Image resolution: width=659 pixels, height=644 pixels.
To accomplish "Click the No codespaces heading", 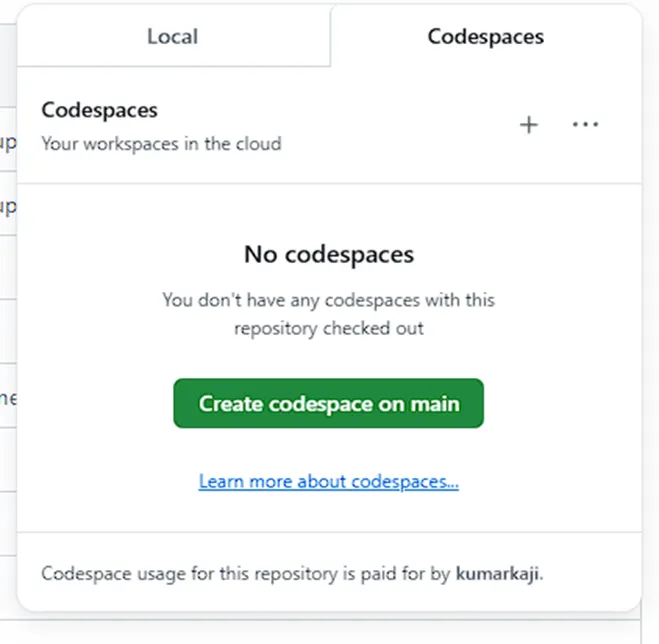I will coord(329,254).
